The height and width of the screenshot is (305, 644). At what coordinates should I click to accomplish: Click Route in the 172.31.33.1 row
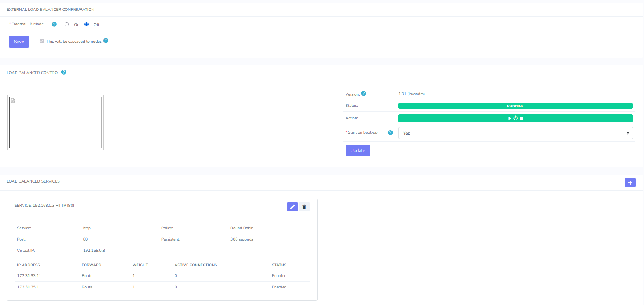click(x=87, y=276)
